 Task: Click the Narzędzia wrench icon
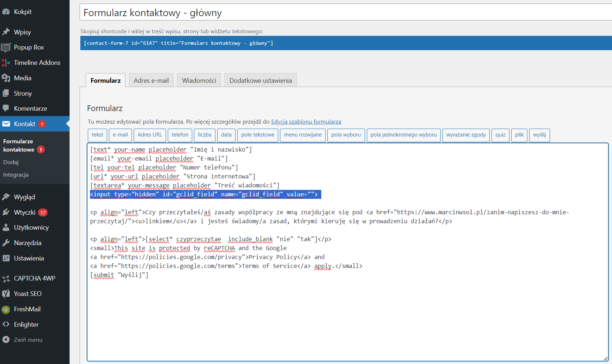pos(6,243)
